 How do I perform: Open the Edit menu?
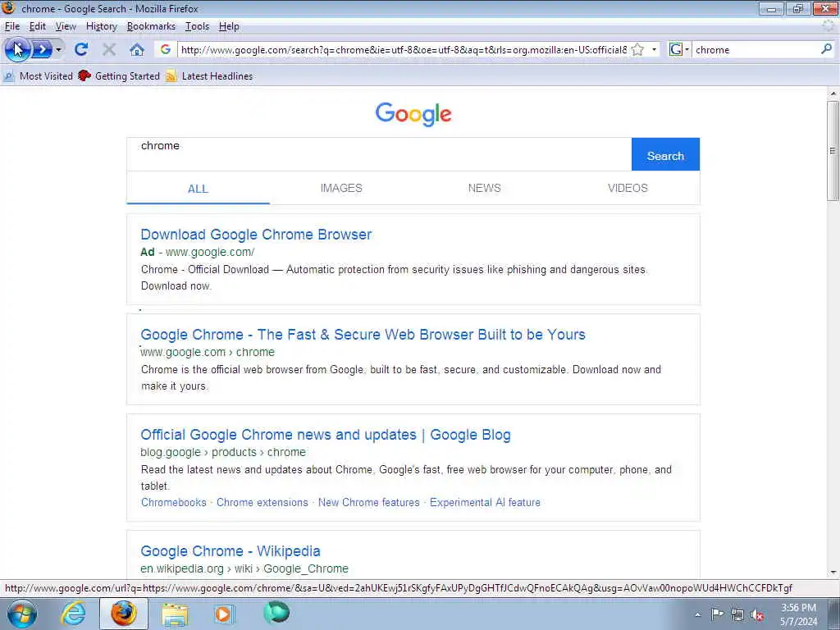point(38,26)
